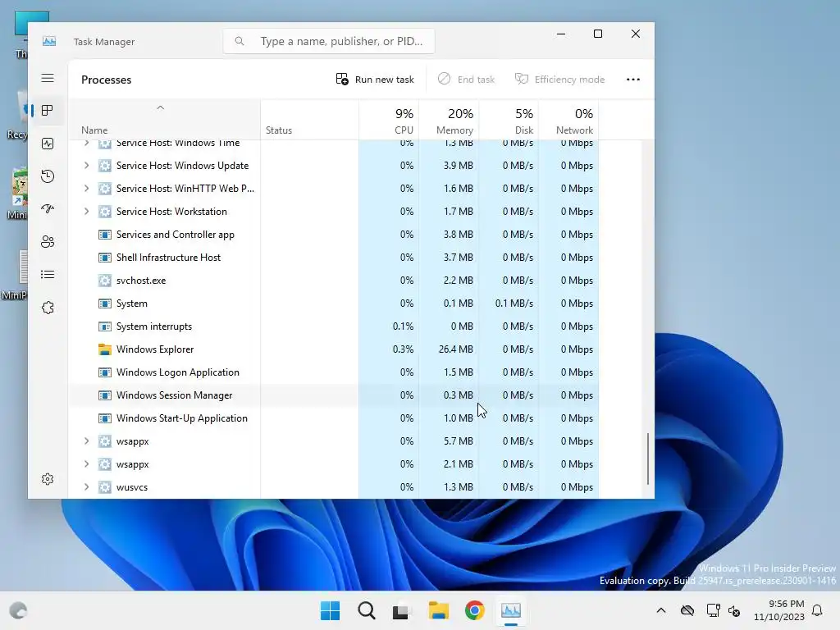The width and height of the screenshot is (840, 630).
Task: Open the three-dots more options menu
Action: tap(633, 80)
